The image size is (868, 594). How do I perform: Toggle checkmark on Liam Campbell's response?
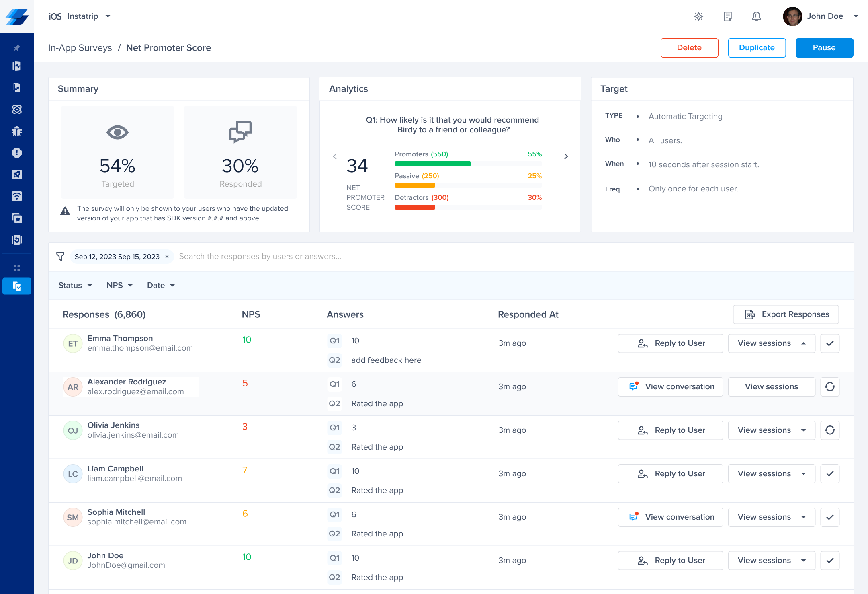[830, 474]
